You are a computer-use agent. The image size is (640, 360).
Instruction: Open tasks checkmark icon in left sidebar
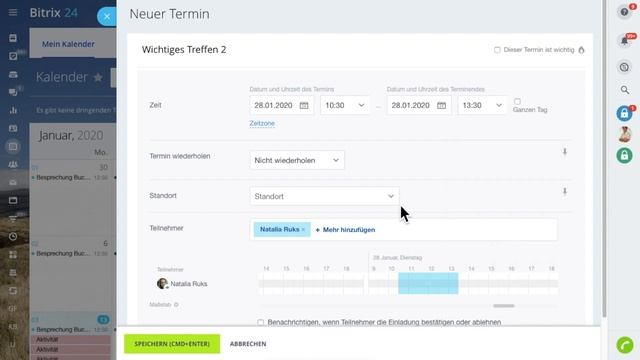tap(13, 56)
